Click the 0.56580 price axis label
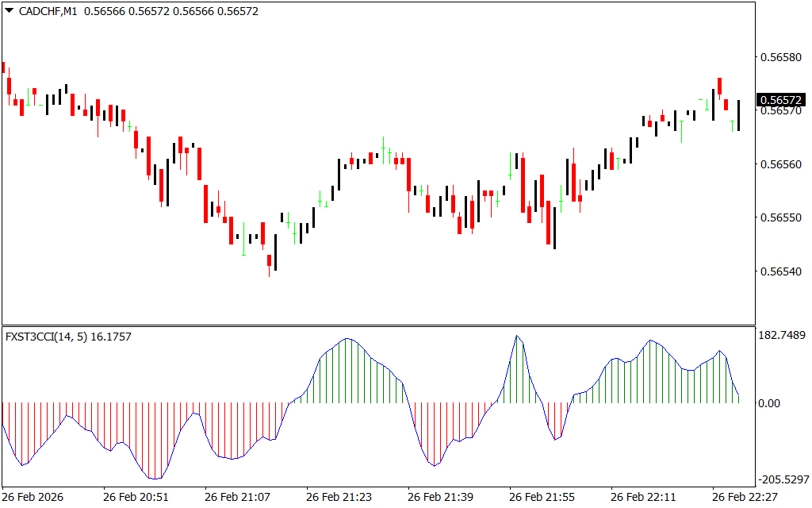The image size is (812, 508). [x=781, y=57]
